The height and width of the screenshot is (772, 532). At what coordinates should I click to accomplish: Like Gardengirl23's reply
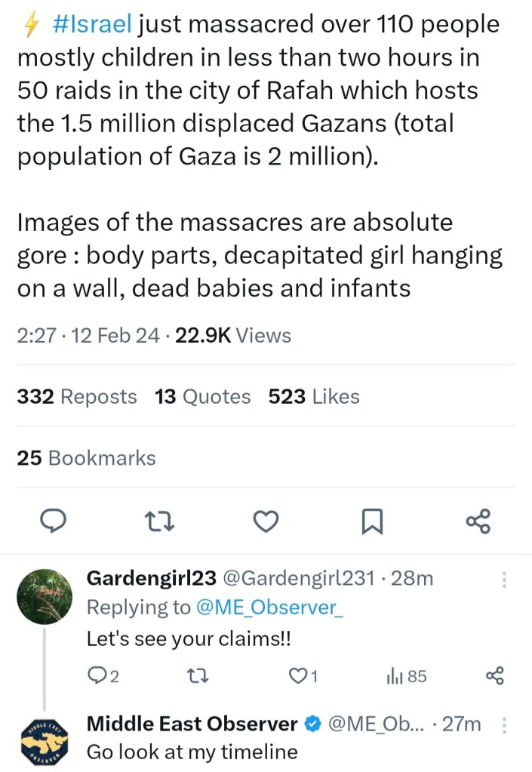pos(300,676)
